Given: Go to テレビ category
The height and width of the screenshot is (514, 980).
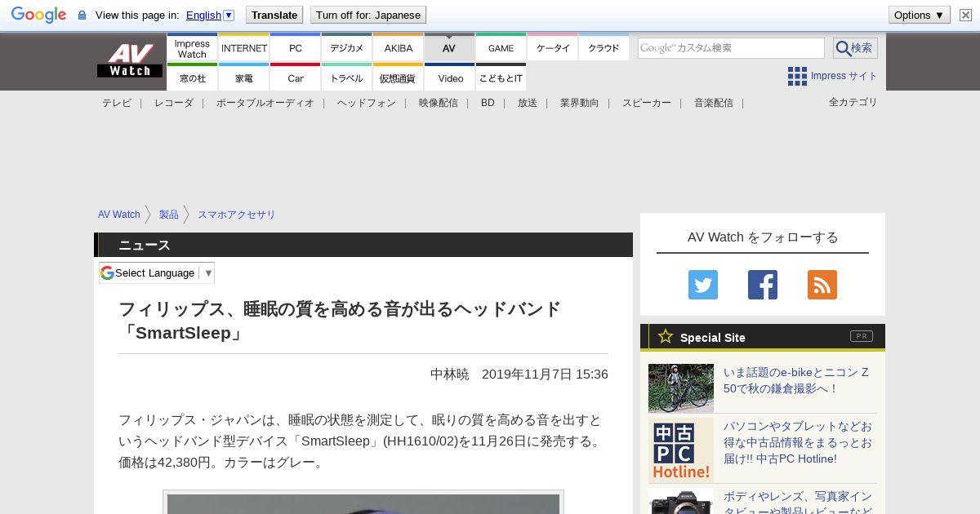Looking at the screenshot, I should [117, 103].
